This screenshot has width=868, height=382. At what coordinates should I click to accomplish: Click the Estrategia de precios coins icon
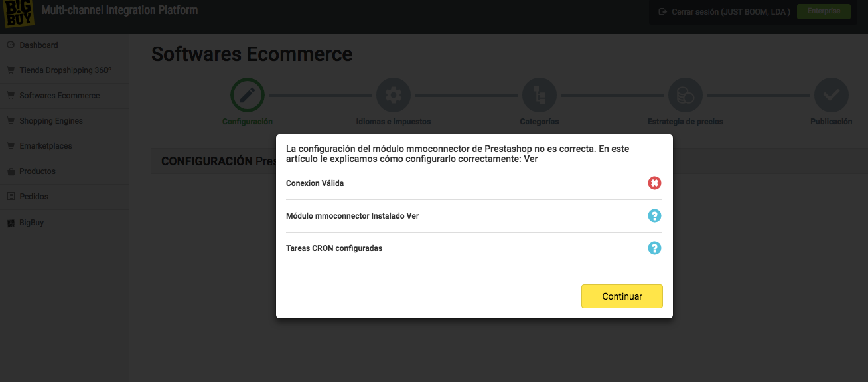[x=686, y=96]
